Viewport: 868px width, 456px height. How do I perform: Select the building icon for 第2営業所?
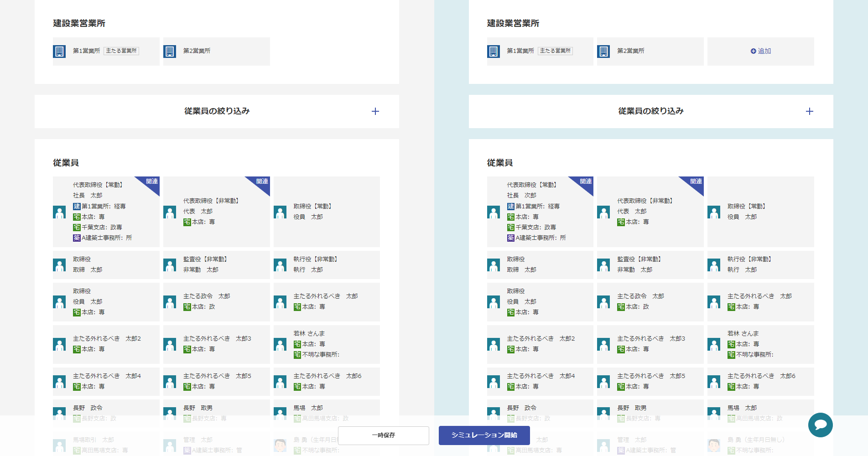point(170,51)
